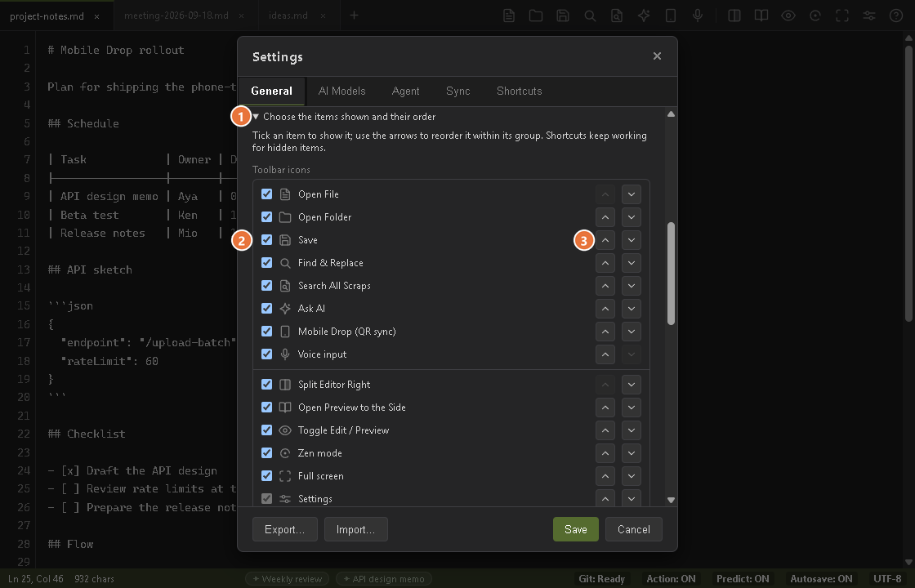Click the Git: Ready status bar entry

click(601, 579)
